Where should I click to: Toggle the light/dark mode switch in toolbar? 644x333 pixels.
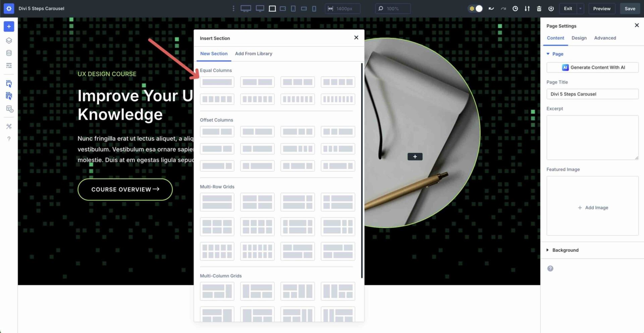coord(475,8)
